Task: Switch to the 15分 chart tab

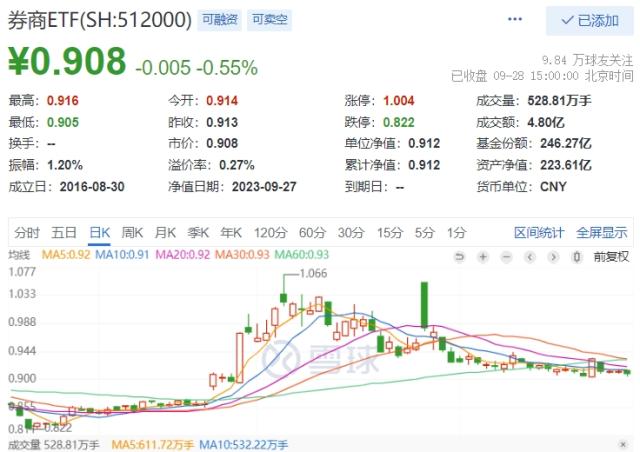Action: click(390, 233)
